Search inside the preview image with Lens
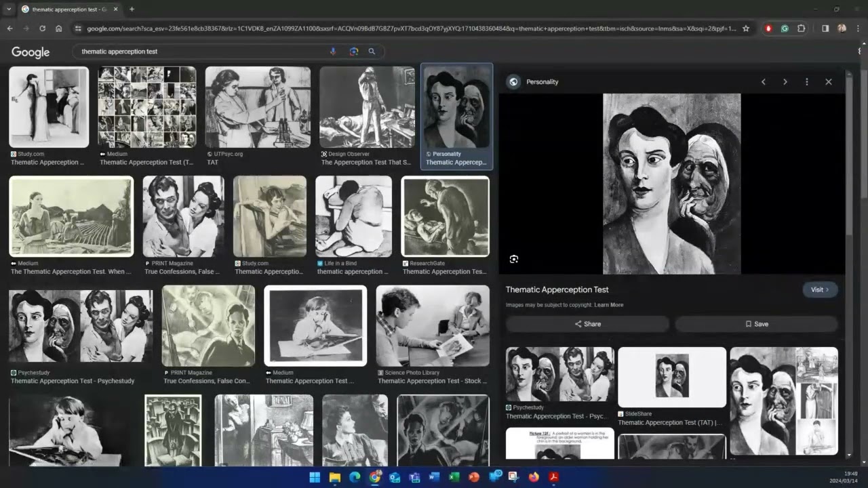 click(x=514, y=259)
